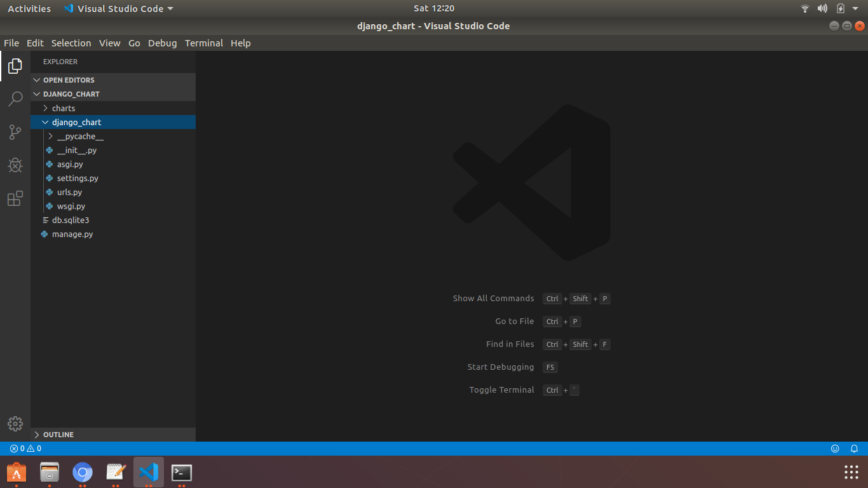Click the Start Debugging label
Viewport: 868px width, 488px height.
(x=501, y=367)
